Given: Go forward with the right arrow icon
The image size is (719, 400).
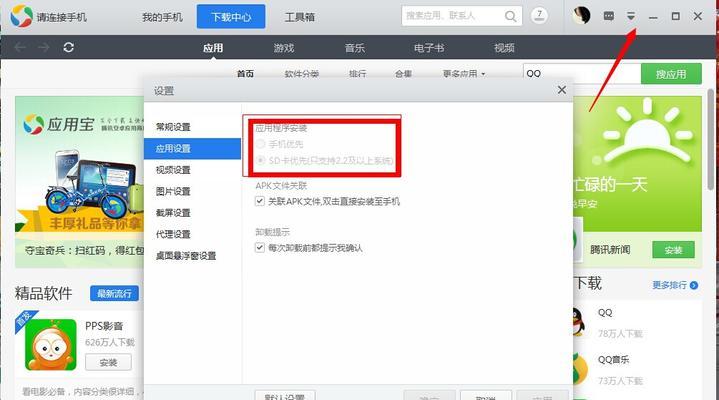Looking at the screenshot, I should (44, 47).
